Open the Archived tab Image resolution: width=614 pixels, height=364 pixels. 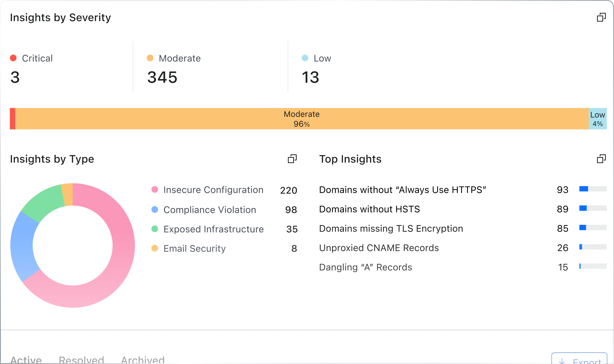point(143,360)
